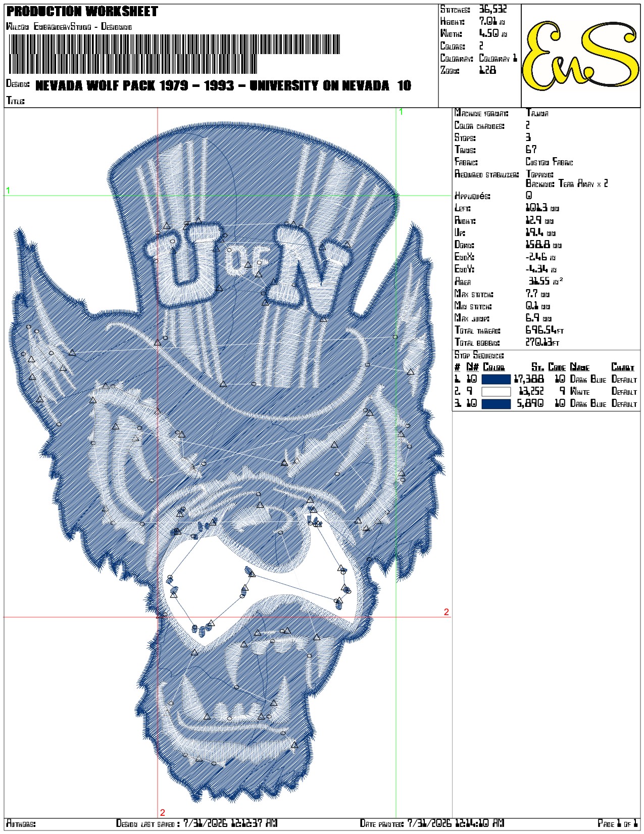
Task: Click 'Wilcom EmbroideryStudio - Designing' subtitle
Action: 69,26
